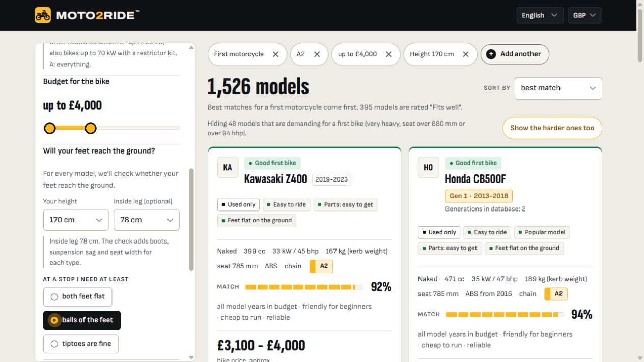Viewport: 644px width, 362px height.
Task: Click the upper budget slider handle
Action: tap(90, 128)
